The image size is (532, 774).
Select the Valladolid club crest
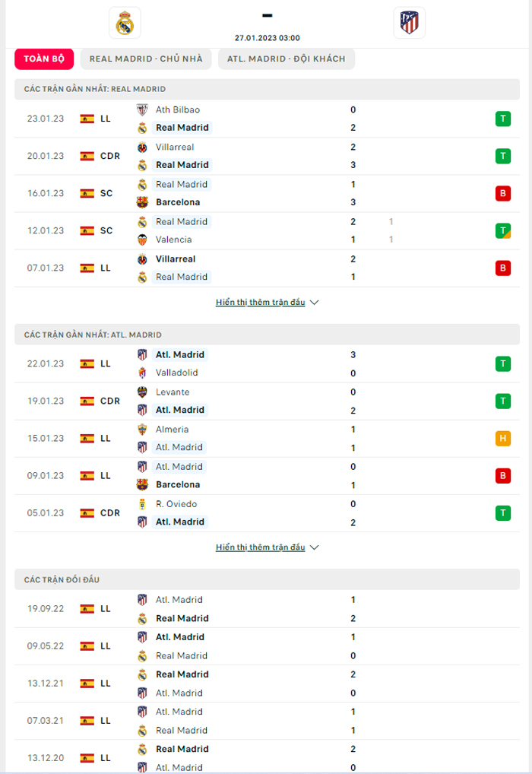click(142, 373)
